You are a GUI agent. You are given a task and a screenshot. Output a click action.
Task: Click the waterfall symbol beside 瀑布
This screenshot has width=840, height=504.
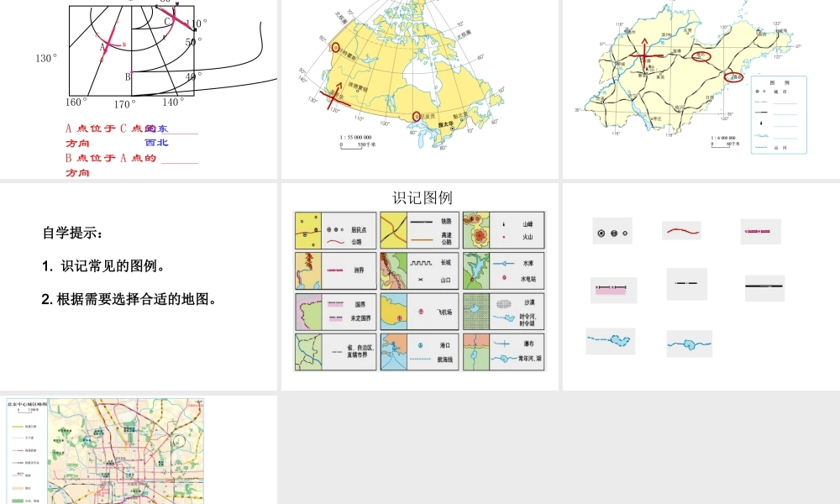502,344
